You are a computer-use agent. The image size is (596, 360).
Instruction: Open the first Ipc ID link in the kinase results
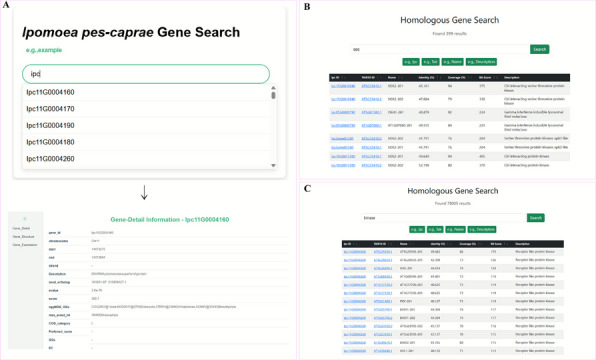click(x=355, y=252)
